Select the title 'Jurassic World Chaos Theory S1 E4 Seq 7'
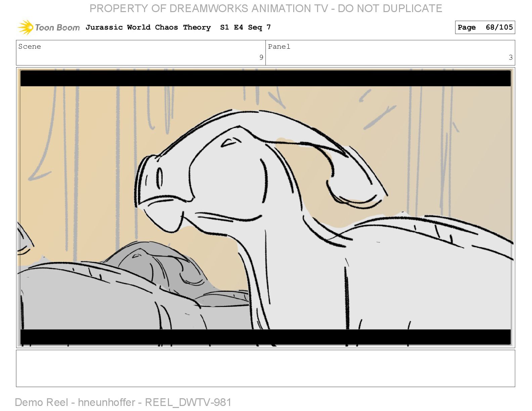 click(178, 27)
